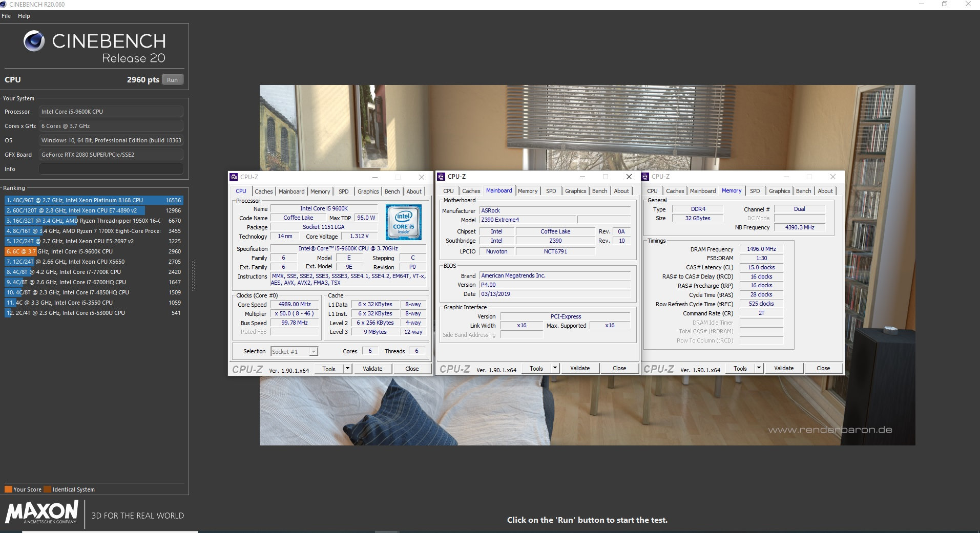Restore down the Cinebench window
This screenshot has height=533, width=980.
tap(945, 4)
